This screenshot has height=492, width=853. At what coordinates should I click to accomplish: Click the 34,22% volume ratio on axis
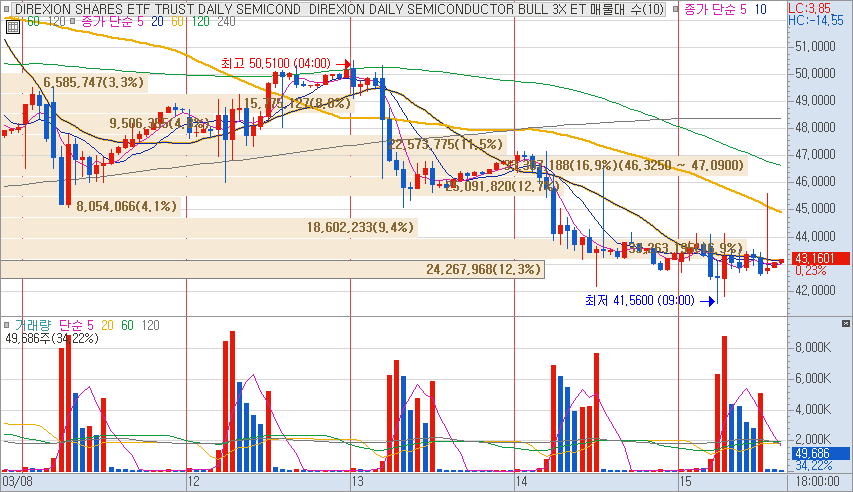813,466
